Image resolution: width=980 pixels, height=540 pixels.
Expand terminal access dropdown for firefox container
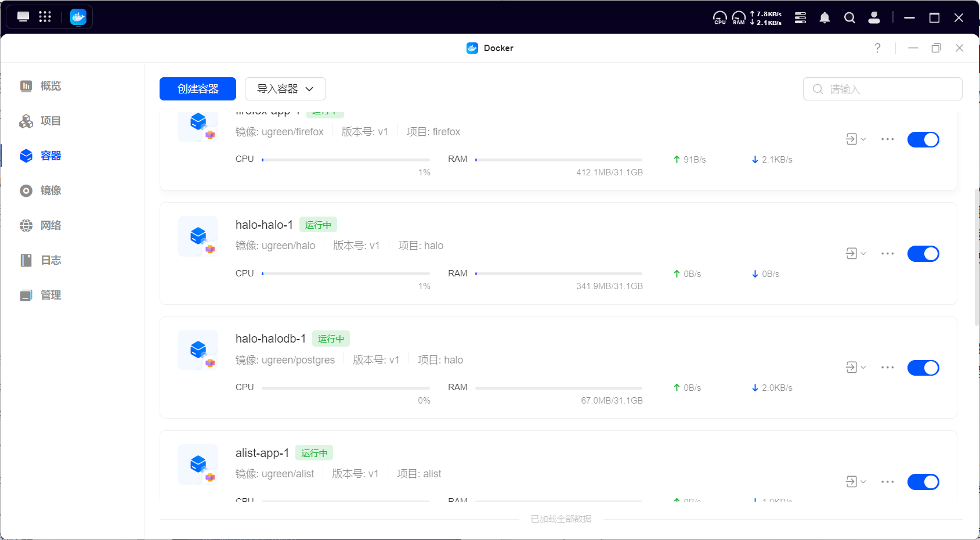click(855, 139)
